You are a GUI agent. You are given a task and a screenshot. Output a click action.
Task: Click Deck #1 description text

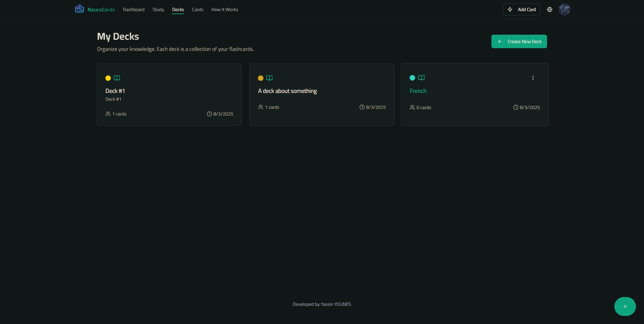tap(113, 99)
